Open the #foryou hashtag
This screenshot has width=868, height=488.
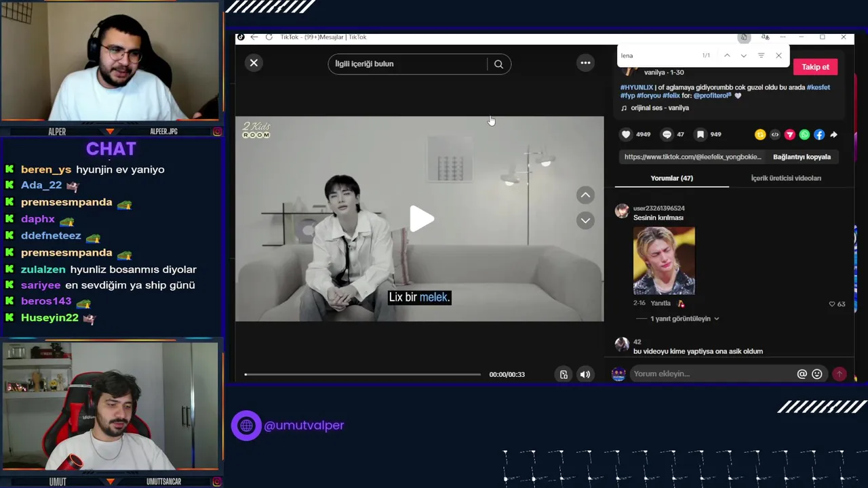(x=648, y=96)
